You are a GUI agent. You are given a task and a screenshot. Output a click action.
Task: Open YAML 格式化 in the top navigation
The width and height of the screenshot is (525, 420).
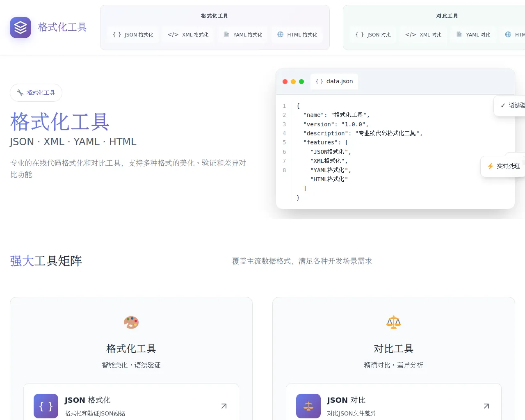(243, 35)
